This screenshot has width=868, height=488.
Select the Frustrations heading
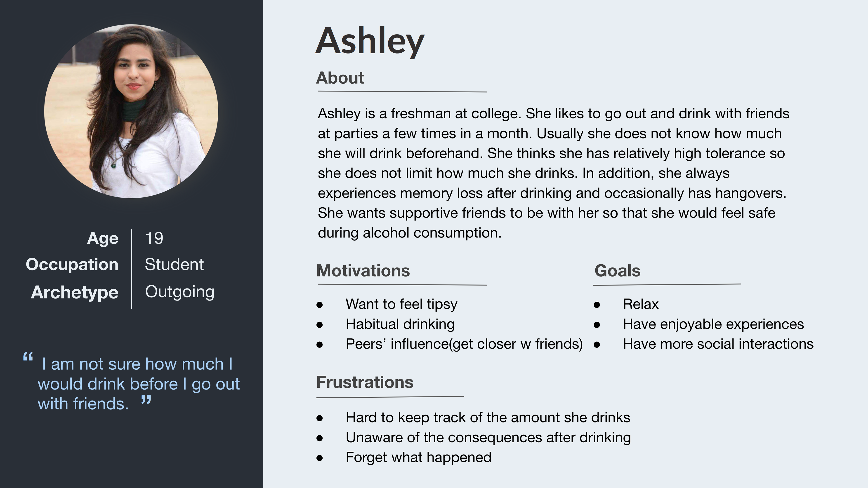pos(365,382)
